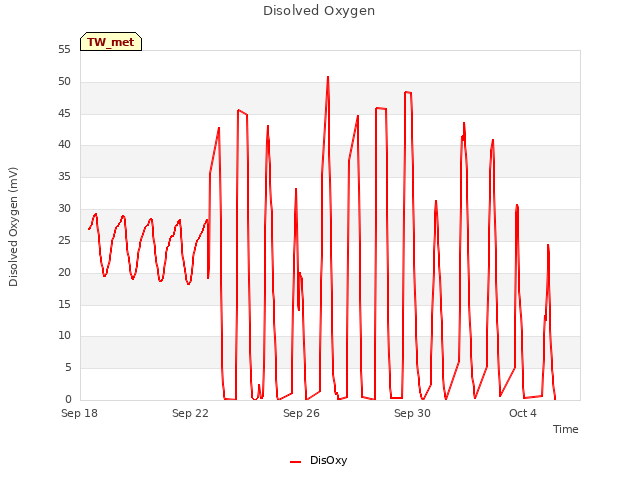Click the 20 value on y-axis
Viewport: 640px width, 480px height.
tap(64, 272)
